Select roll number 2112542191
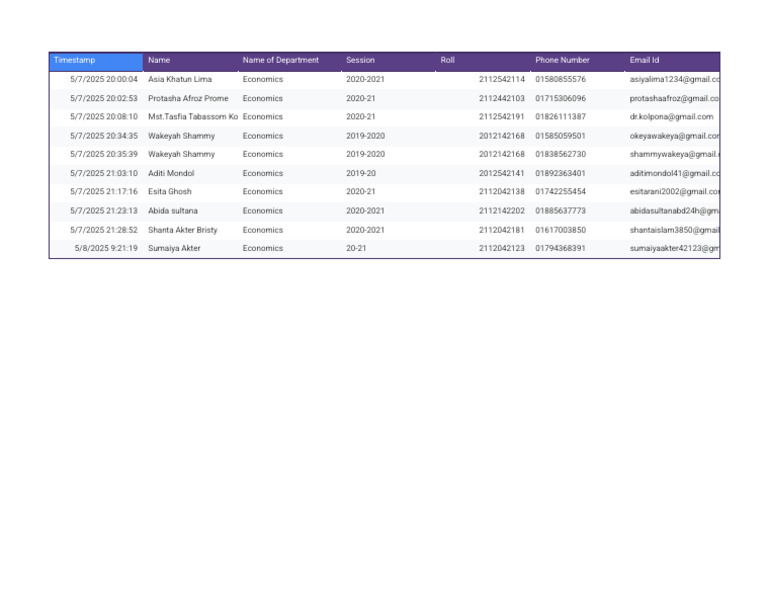768x594 pixels. coord(502,117)
